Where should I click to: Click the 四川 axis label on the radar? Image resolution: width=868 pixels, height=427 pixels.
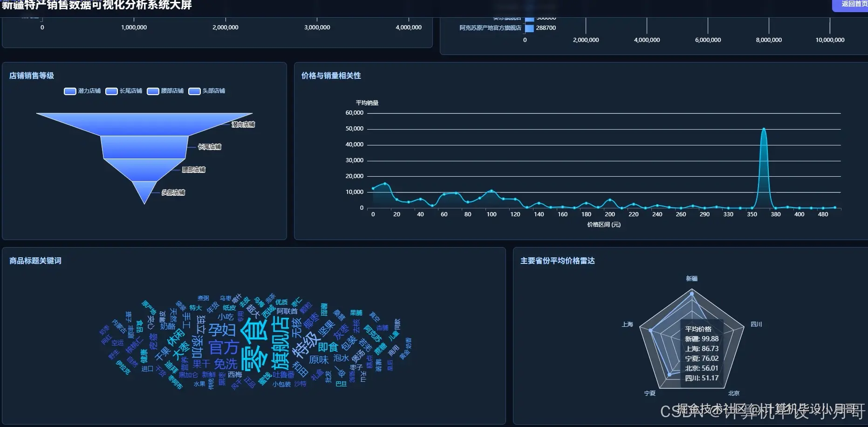(756, 324)
